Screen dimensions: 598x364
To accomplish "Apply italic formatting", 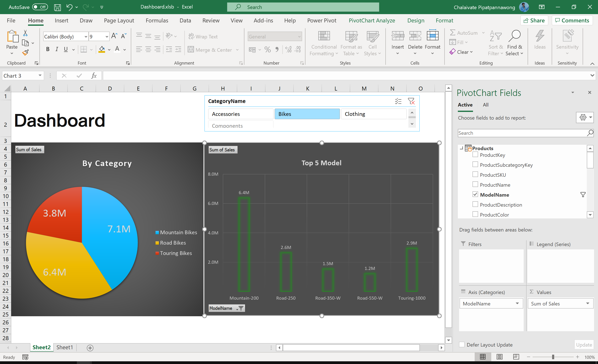I will click(x=57, y=49).
